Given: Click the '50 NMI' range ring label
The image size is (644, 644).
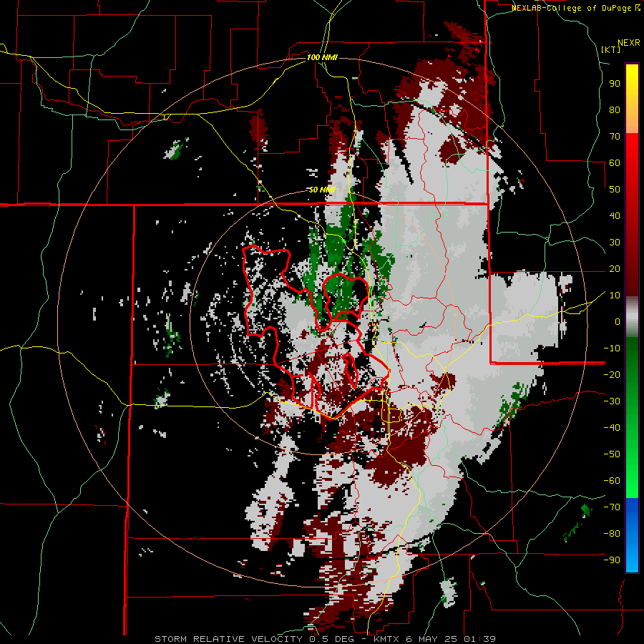Looking at the screenshot, I should click(321, 190).
